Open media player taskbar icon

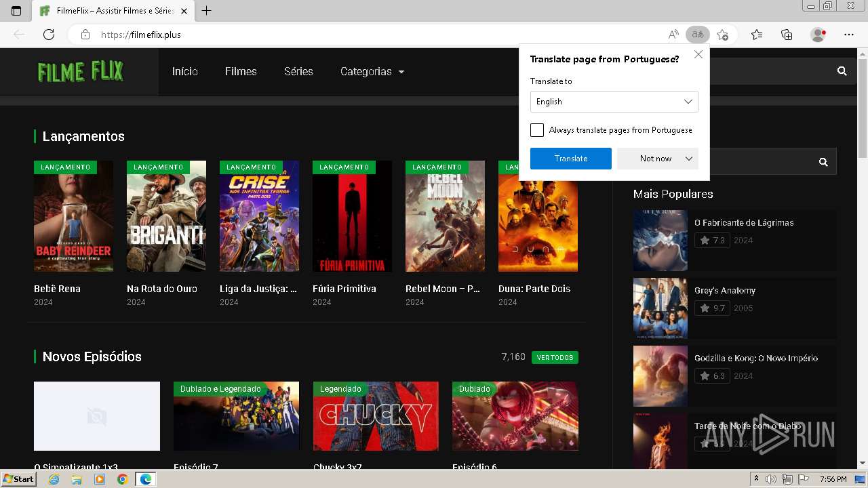pyautogui.click(x=100, y=479)
